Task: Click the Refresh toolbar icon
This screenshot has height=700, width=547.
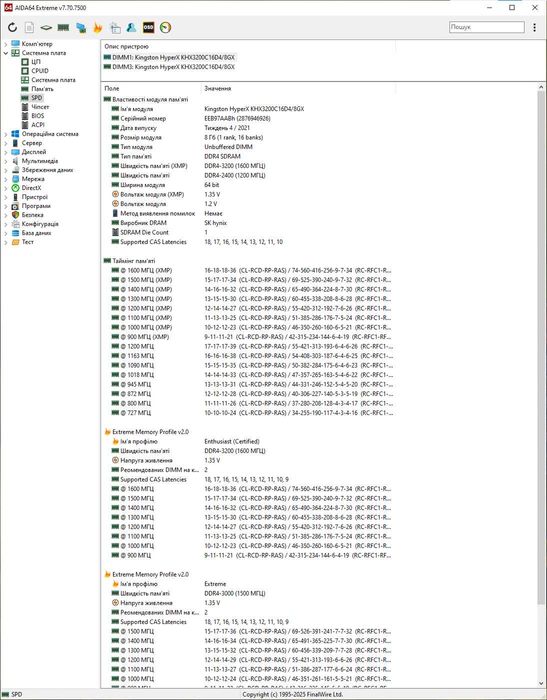Action: coord(13,28)
